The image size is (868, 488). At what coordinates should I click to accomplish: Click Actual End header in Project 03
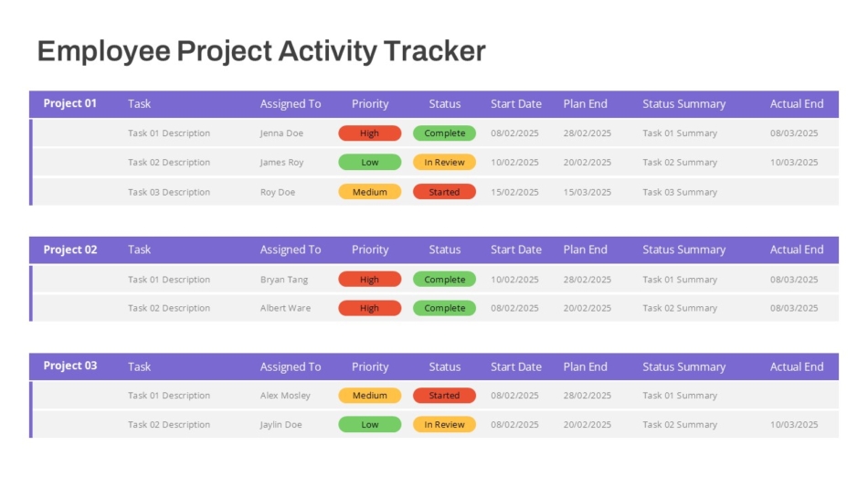[x=797, y=366]
